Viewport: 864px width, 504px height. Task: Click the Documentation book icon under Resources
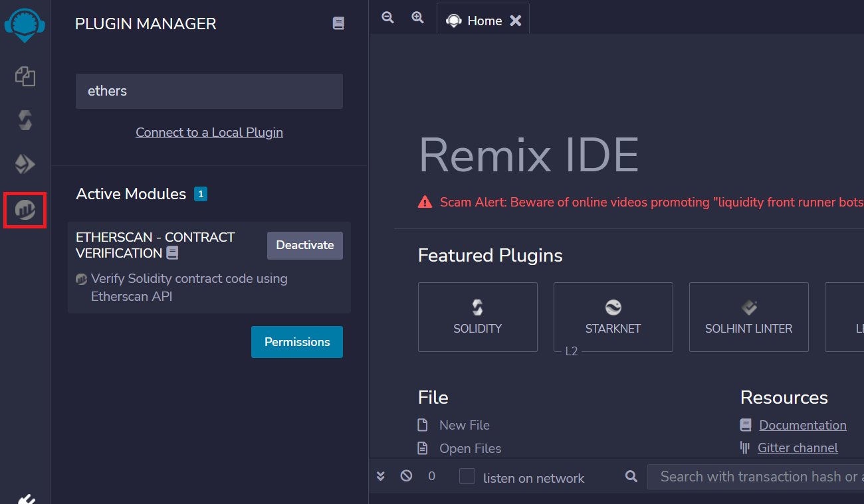click(746, 425)
